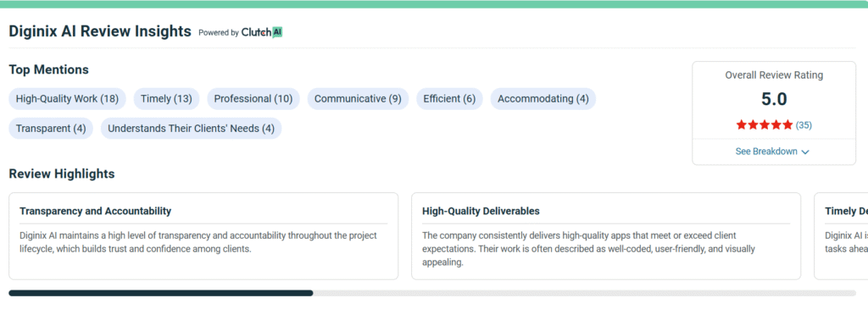The height and width of the screenshot is (309, 868).
Task: Open the High-Quality Deliverables highlight card
Action: [x=606, y=236]
